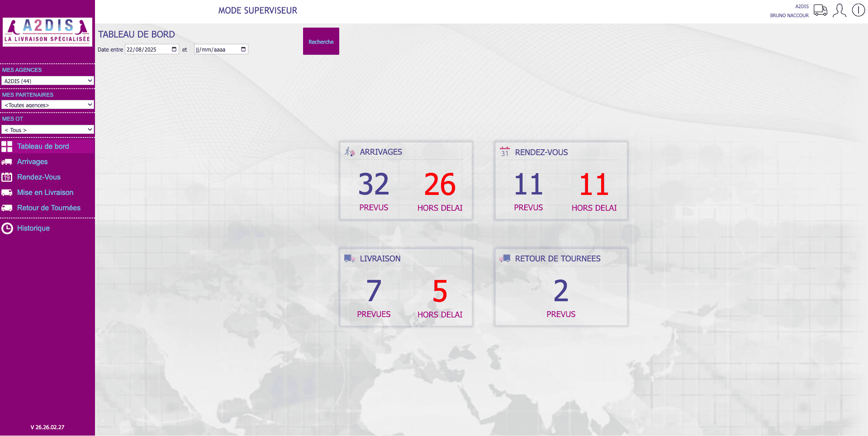Viewport: 868px width, 436px height.
Task: Click the power logout icon
Action: [858, 10]
